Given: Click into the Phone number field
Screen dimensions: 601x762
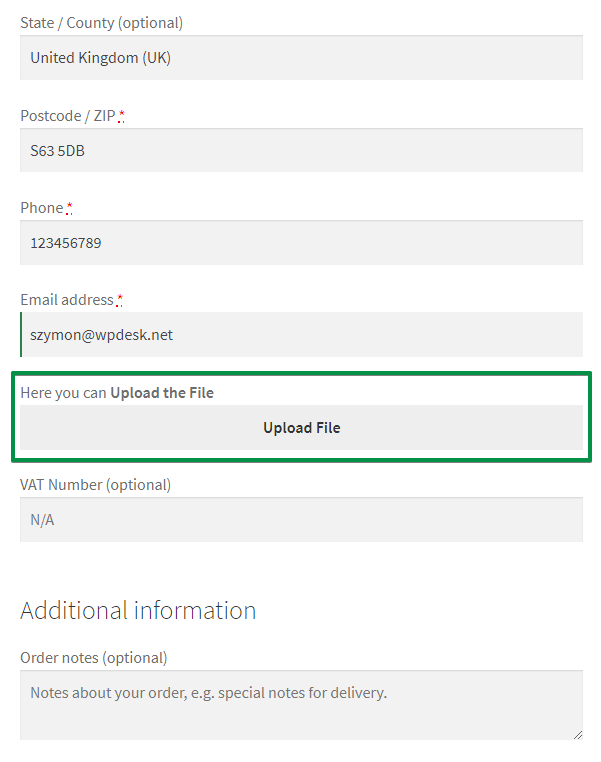Looking at the screenshot, I should 301,242.
